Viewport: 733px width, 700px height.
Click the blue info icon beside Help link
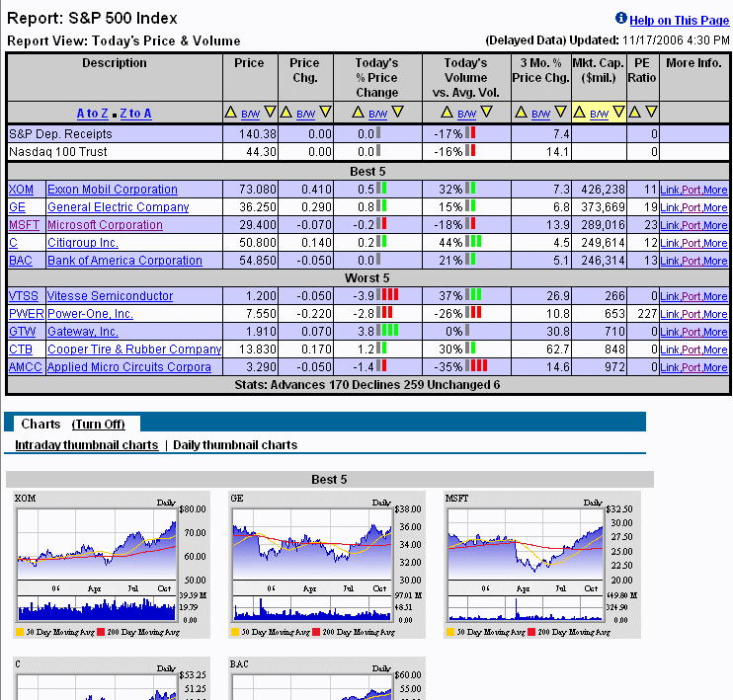(x=620, y=18)
